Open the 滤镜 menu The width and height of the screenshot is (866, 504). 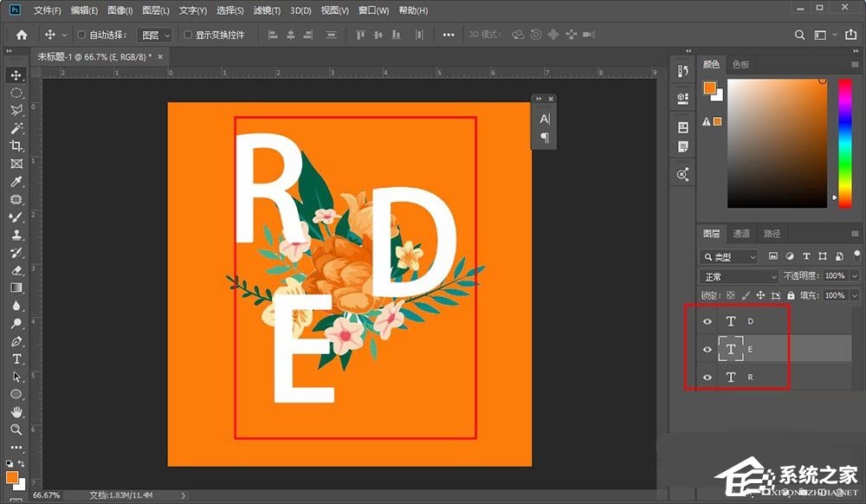265,10
